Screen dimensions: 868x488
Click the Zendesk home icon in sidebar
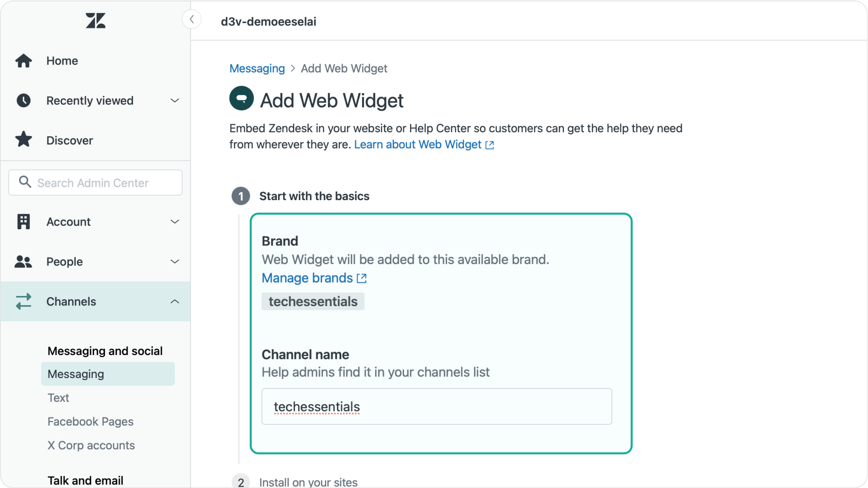pos(95,20)
